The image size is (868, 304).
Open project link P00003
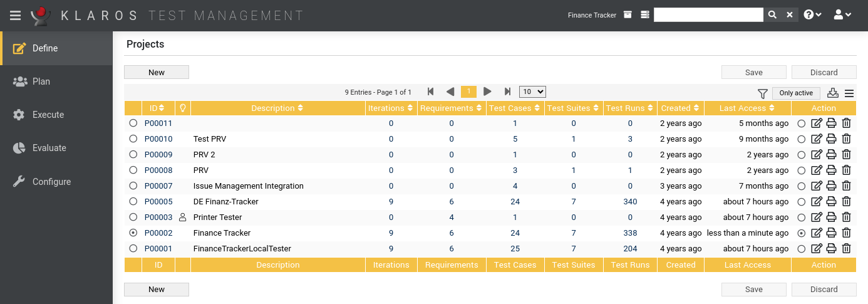point(158,218)
